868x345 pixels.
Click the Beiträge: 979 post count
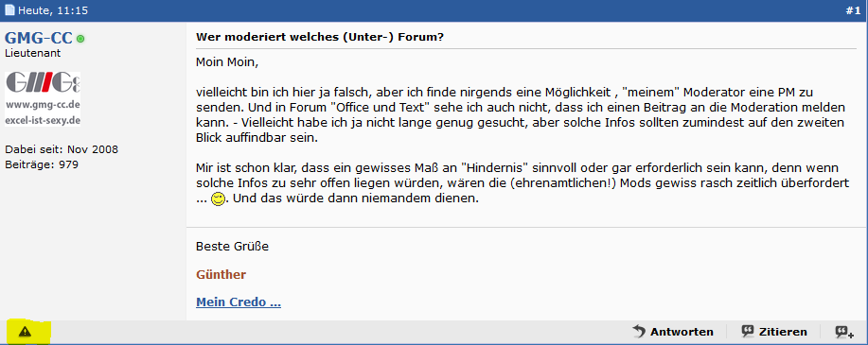coord(42,164)
